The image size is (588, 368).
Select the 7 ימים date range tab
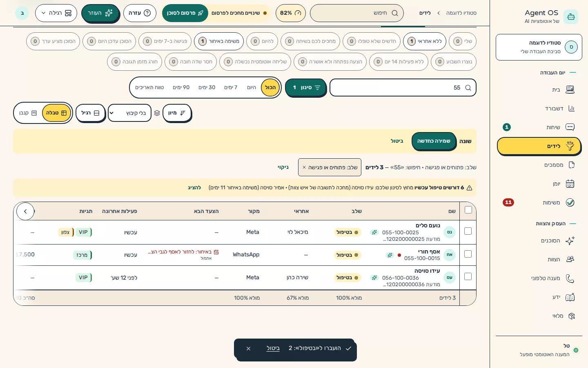point(231,88)
